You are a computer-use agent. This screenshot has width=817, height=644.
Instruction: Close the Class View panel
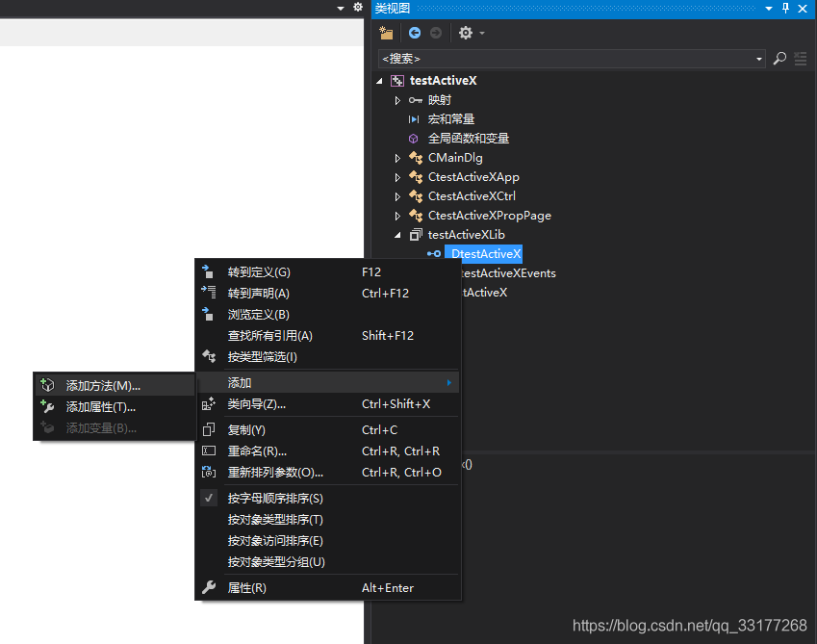coord(803,9)
